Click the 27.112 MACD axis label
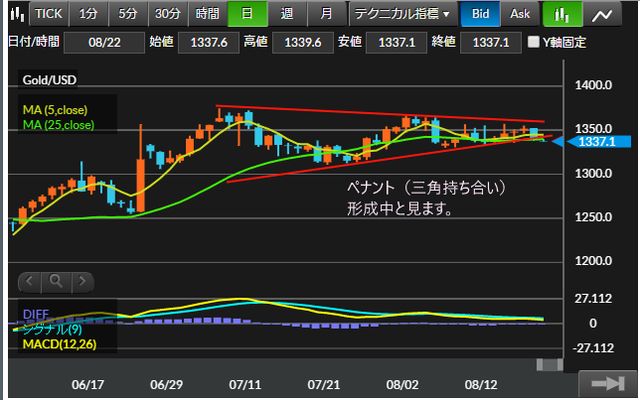640x400 pixels. 593,299
